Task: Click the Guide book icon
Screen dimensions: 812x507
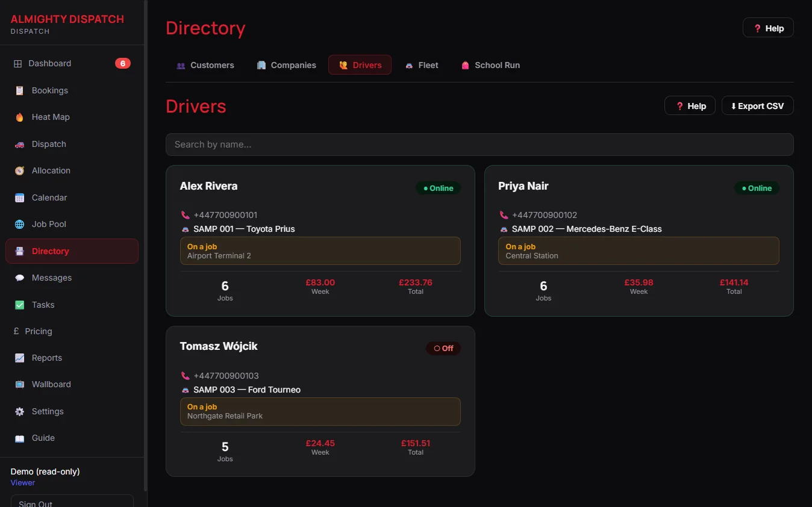Action: (x=19, y=438)
